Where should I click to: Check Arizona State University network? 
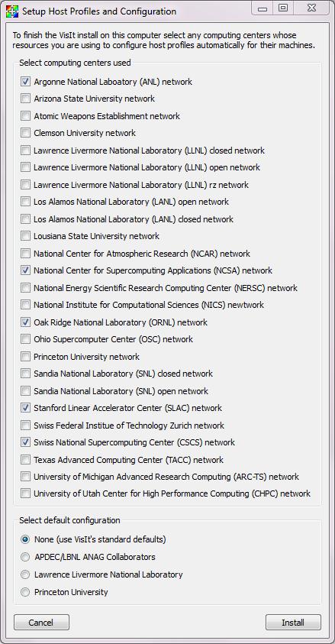[x=26, y=99]
